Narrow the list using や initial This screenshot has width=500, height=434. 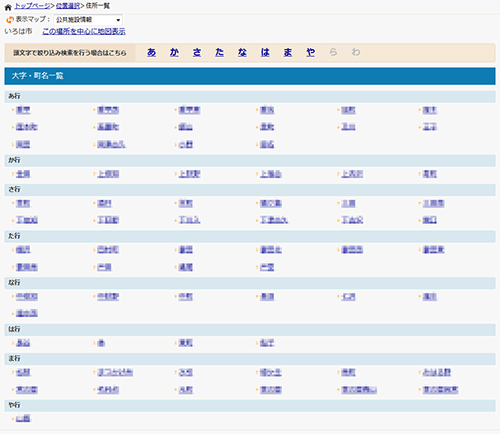pyautogui.click(x=310, y=52)
